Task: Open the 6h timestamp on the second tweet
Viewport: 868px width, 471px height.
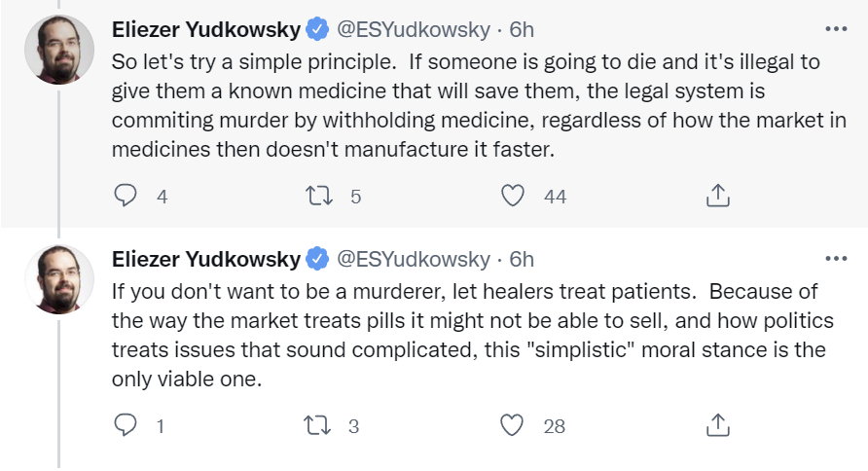Action: tap(523, 259)
